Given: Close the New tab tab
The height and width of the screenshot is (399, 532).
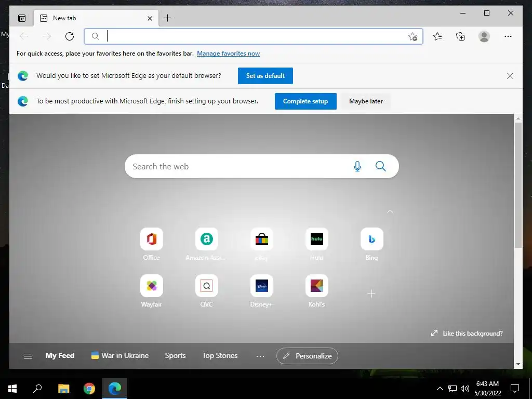Looking at the screenshot, I should coord(150,19).
